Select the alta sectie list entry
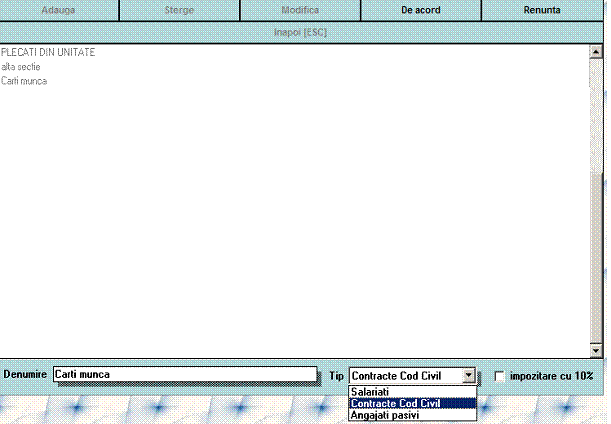This screenshot has width=611, height=424. point(21,66)
